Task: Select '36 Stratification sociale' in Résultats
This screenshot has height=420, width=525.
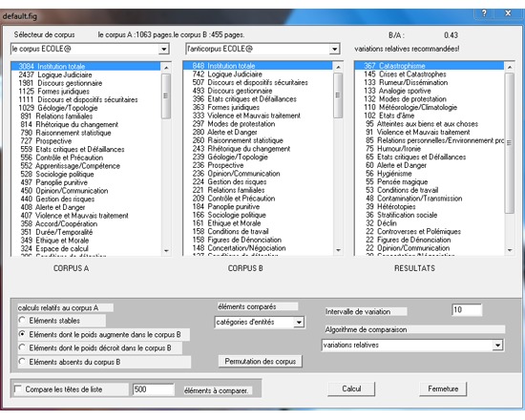Action: (x=430, y=215)
